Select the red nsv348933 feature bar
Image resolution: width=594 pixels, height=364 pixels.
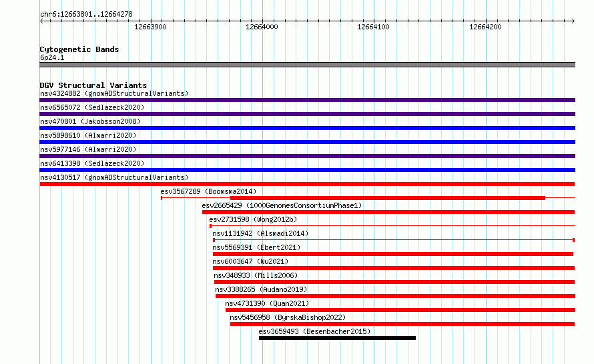pos(394,282)
